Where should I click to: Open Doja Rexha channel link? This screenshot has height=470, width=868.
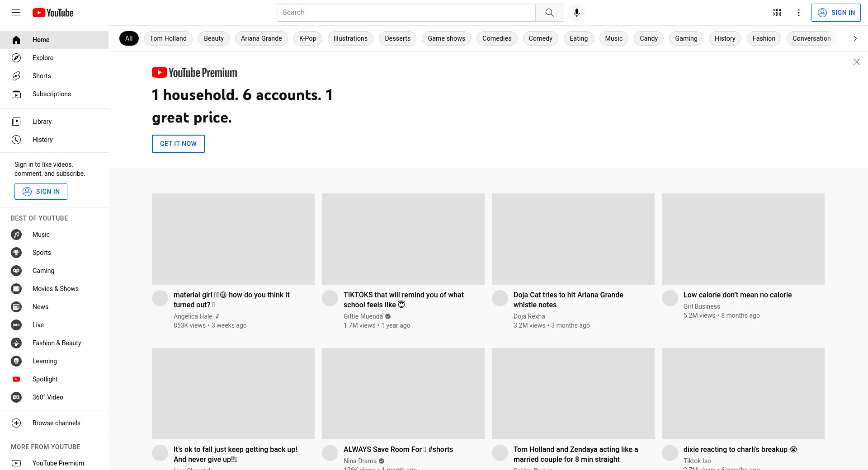point(529,316)
